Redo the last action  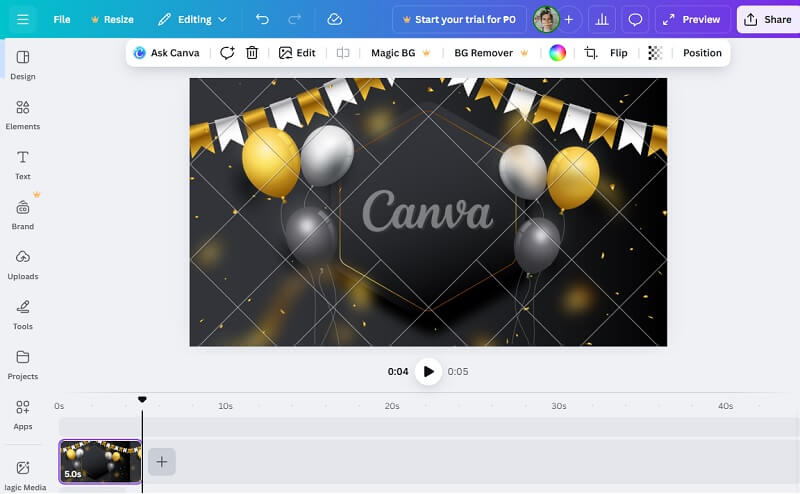coord(294,19)
